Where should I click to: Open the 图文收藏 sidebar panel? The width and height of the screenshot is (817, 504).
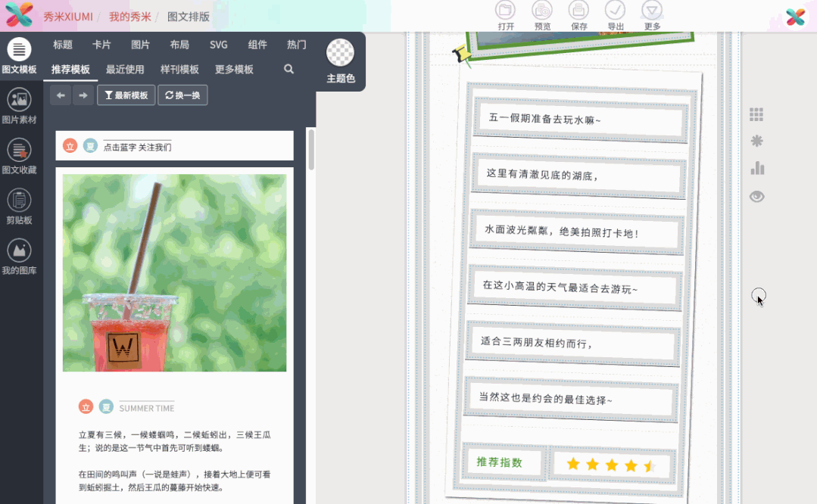point(19,157)
